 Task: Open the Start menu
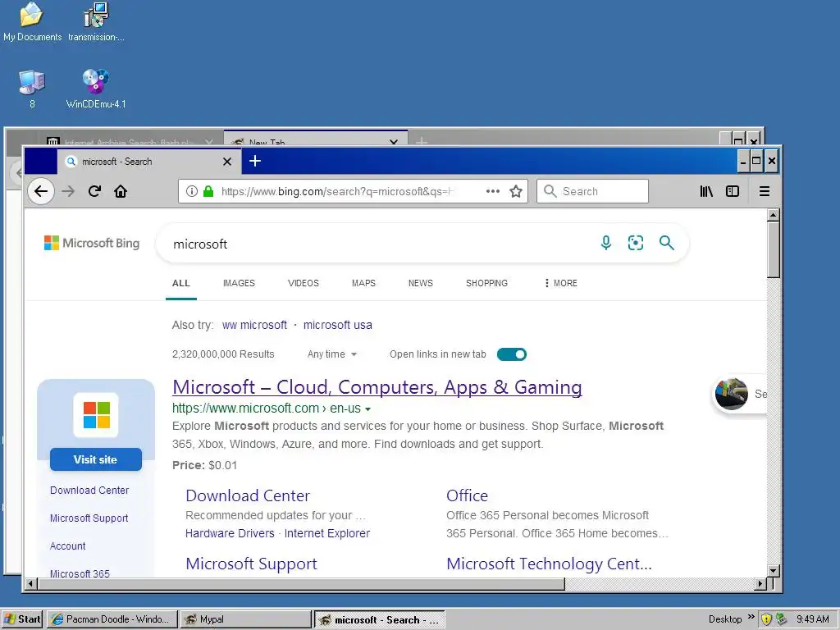(22, 619)
